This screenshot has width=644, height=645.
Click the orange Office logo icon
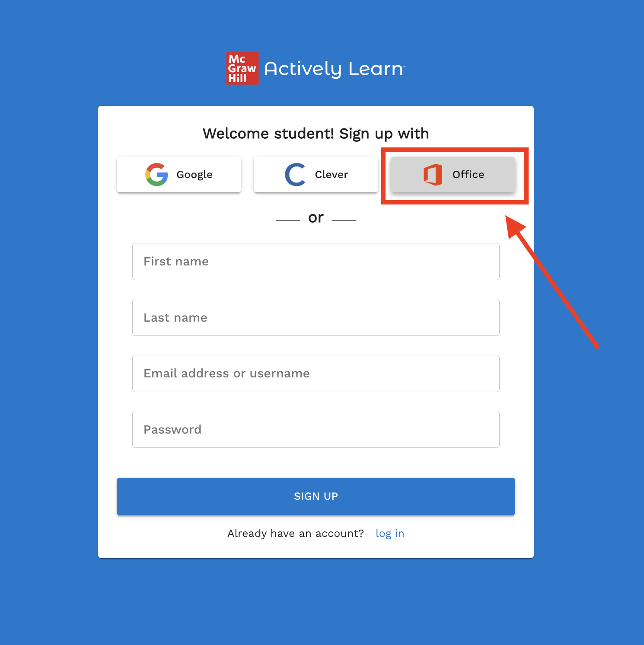click(x=433, y=175)
